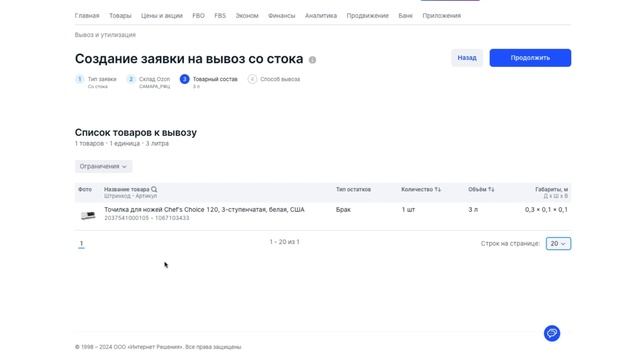The height and width of the screenshot is (360, 640).
Task: Open the Товары menu item
Action: 120,16
